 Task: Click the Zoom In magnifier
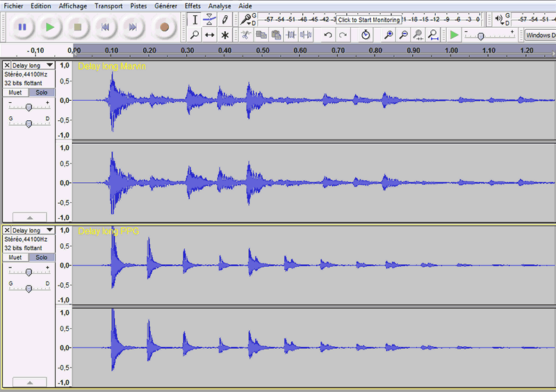click(389, 35)
